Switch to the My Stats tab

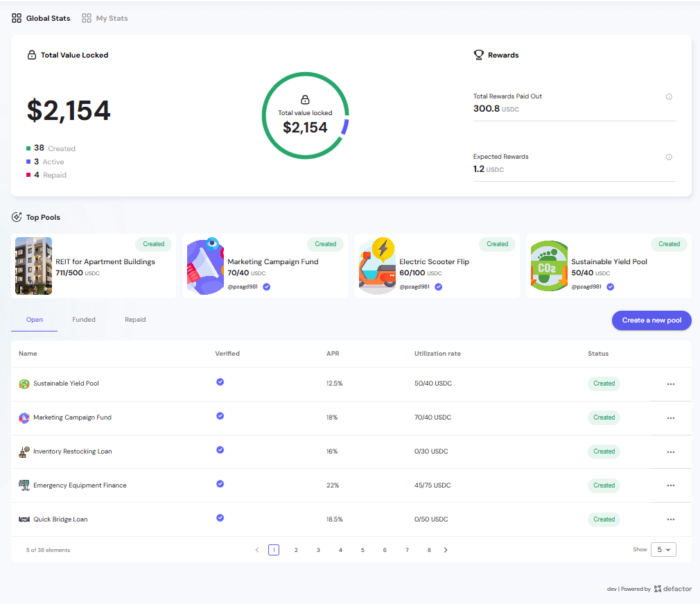coord(105,18)
